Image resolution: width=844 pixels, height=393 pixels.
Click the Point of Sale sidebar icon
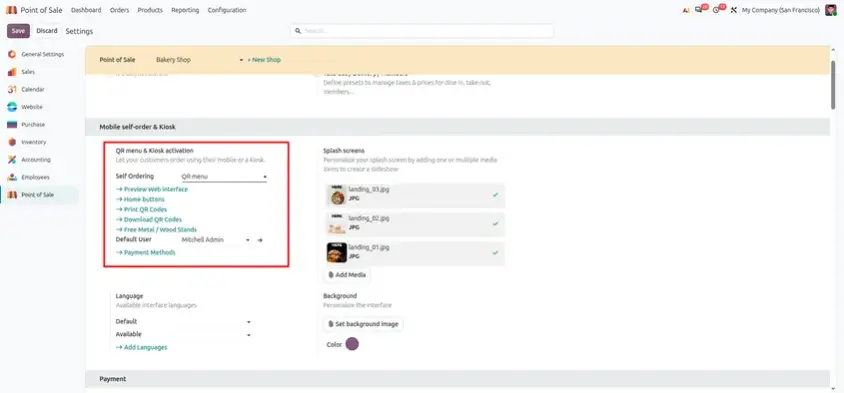tap(12, 195)
